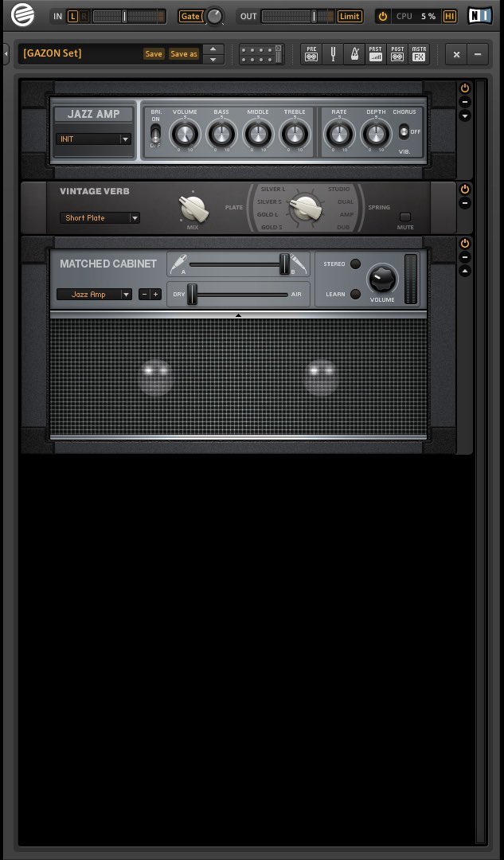Toggle the Vintage Verb power button
This screenshot has width=504, height=860.
coord(465,190)
